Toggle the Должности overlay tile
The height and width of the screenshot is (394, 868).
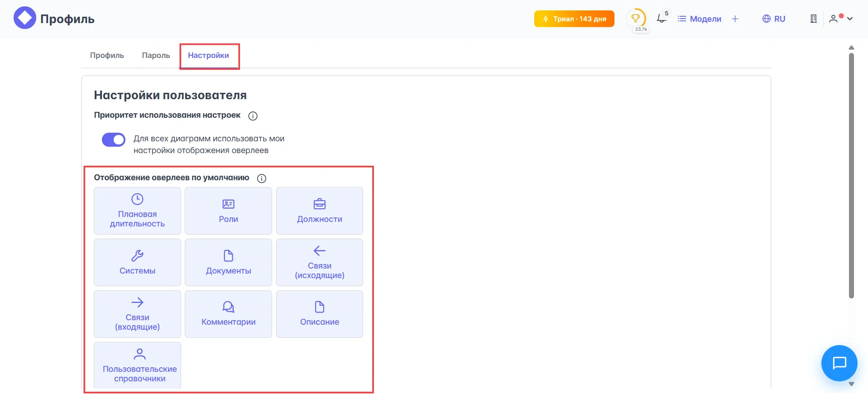pyautogui.click(x=319, y=211)
